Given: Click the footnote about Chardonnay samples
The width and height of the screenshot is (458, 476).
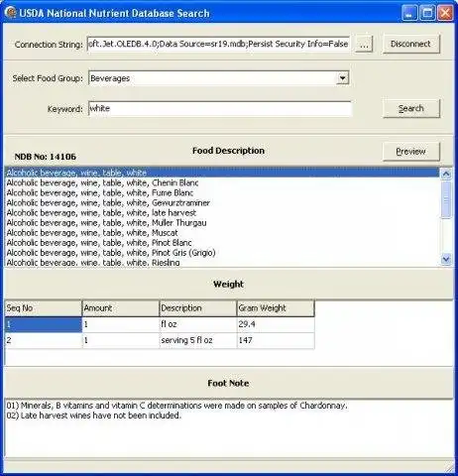Looking at the screenshot, I should click(176, 406).
